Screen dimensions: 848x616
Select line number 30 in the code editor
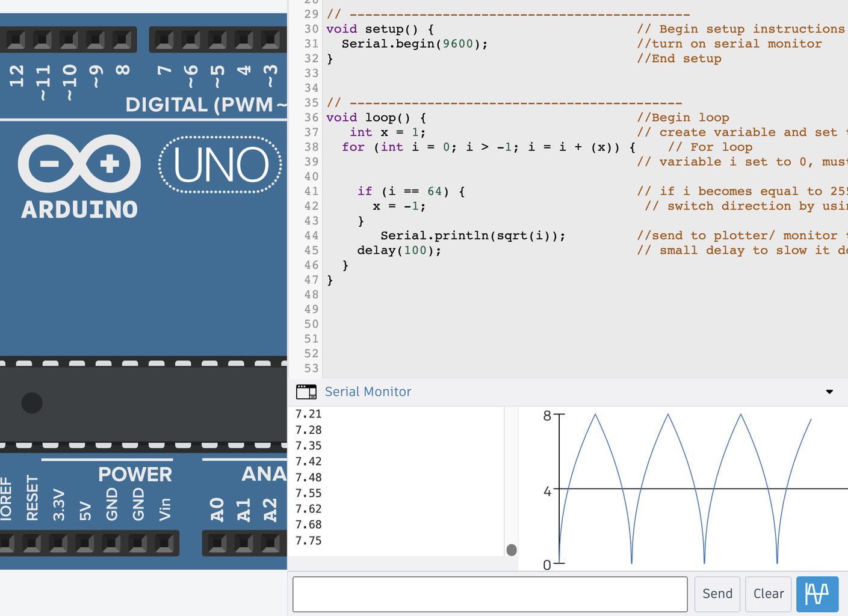(x=311, y=28)
